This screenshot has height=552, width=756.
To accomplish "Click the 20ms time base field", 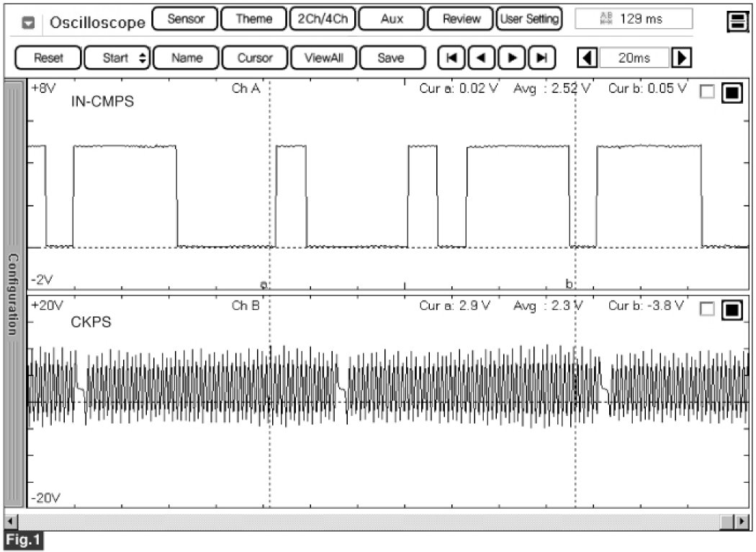I will (634, 58).
